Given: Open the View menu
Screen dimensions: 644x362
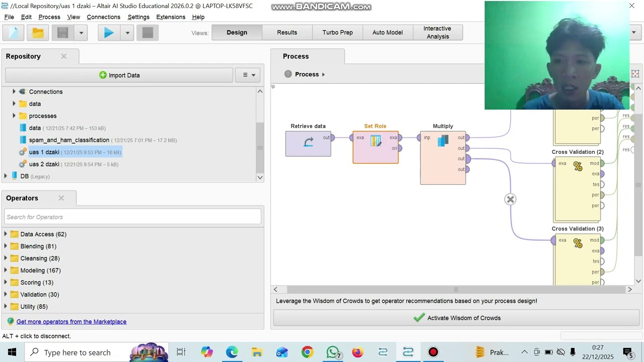Looking at the screenshot, I should (73, 17).
